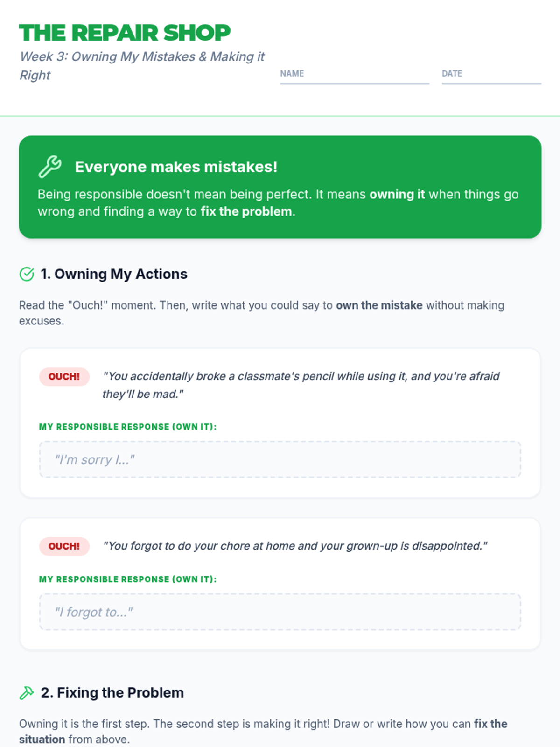Viewport: 560px width, 747px height.
Task: Click the wrench icon in the green banner
Action: tap(49, 167)
